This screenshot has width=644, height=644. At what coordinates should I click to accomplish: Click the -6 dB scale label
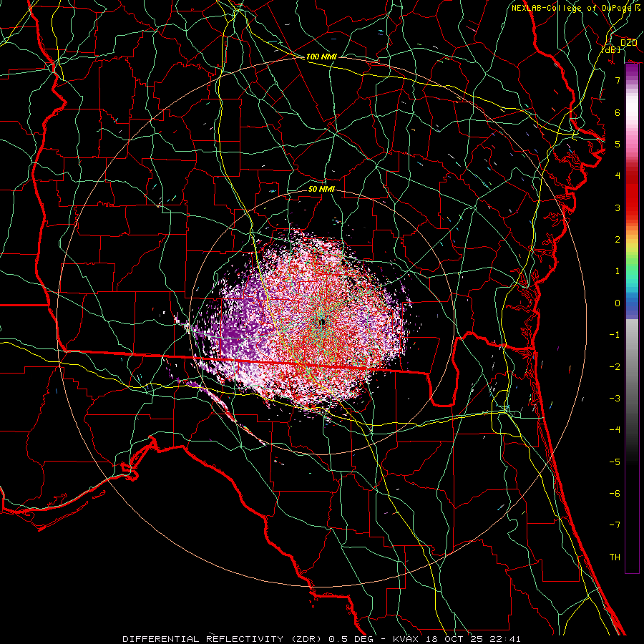[615, 493]
